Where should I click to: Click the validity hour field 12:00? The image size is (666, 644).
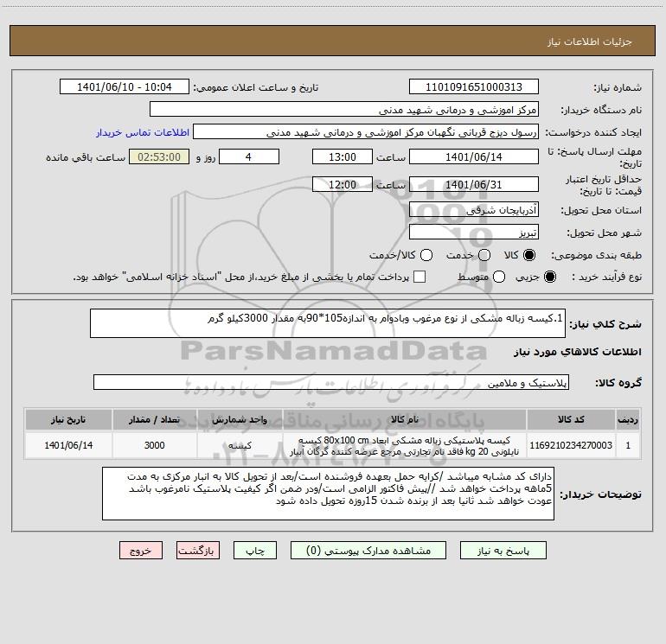coord(343,185)
